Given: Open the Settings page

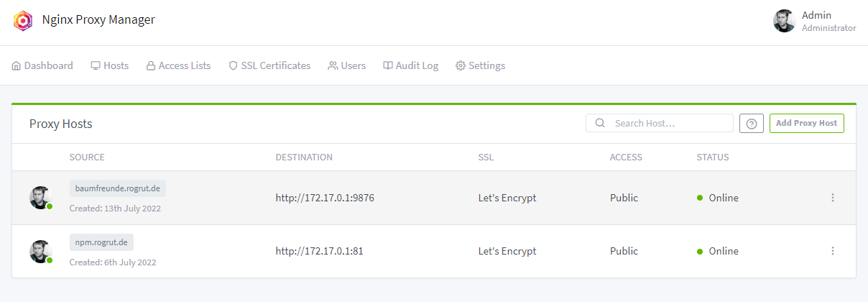Looking at the screenshot, I should coord(480,65).
